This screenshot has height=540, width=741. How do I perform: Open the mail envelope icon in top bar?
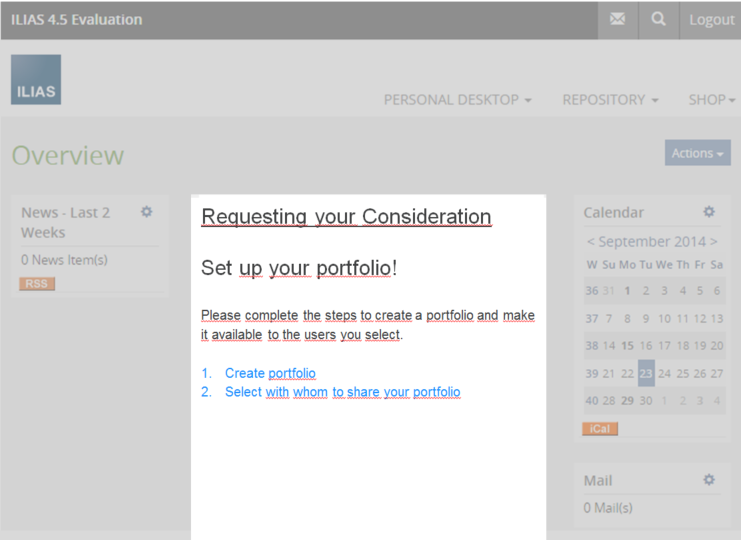(x=618, y=20)
